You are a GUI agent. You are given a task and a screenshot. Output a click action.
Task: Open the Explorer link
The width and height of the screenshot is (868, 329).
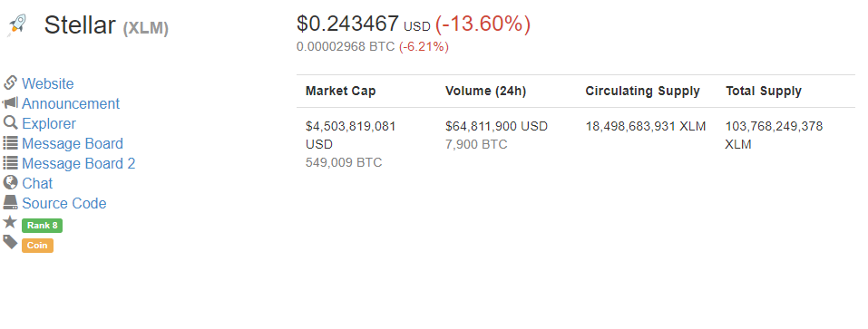pyautogui.click(x=49, y=123)
